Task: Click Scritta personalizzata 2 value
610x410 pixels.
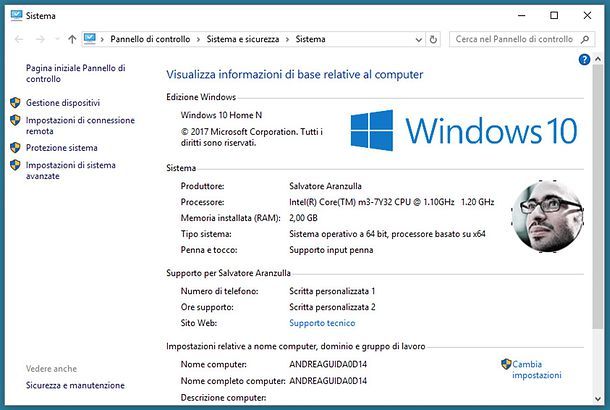Action: (x=332, y=307)
